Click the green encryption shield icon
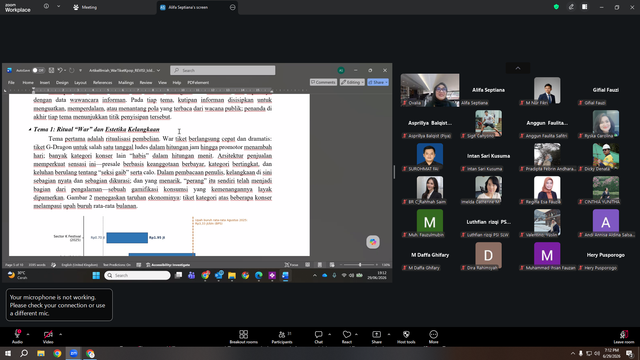The image size is (640, 360). (556, 7)
